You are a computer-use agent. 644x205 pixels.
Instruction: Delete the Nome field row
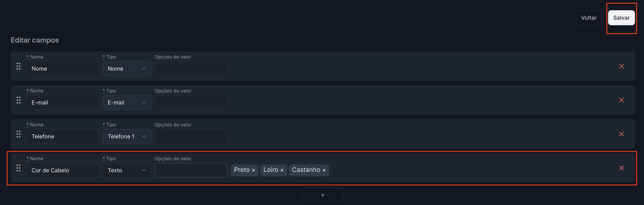point(621,66)
